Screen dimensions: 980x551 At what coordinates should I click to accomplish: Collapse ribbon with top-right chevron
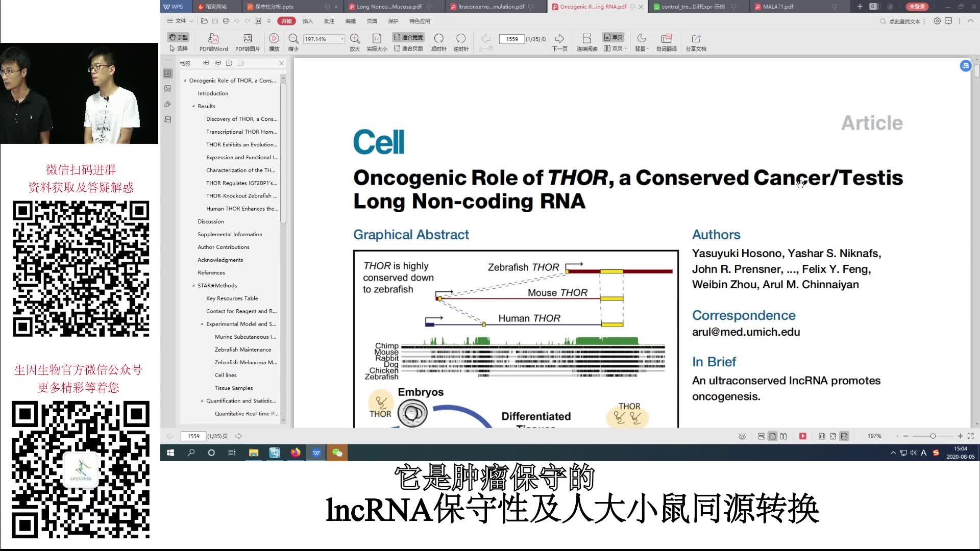pos(970,21)
